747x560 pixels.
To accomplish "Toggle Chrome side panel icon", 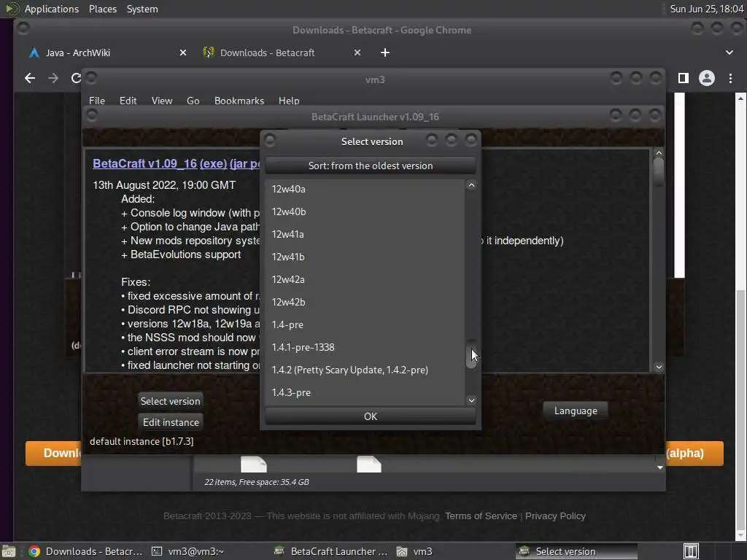I will click(x=683, y=78).
